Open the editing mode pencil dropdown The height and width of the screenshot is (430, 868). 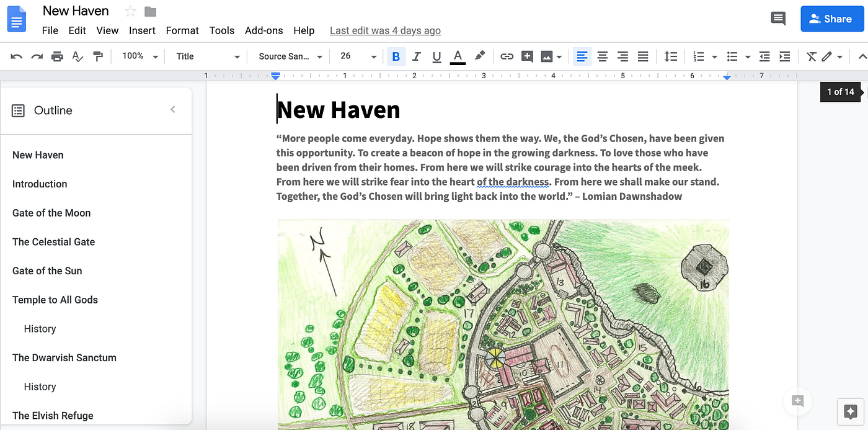832,56
